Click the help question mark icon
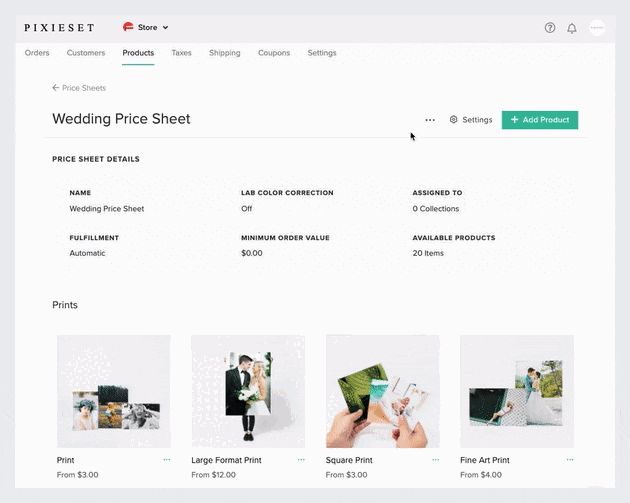The height and width of the screenshot is (503, 630). click(x=549, y=28)
